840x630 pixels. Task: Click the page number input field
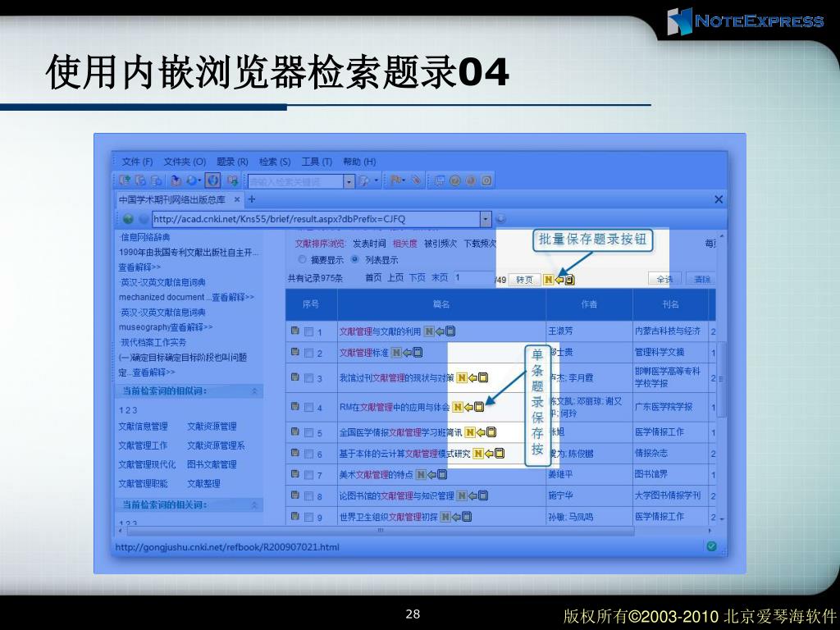(473, 278)
